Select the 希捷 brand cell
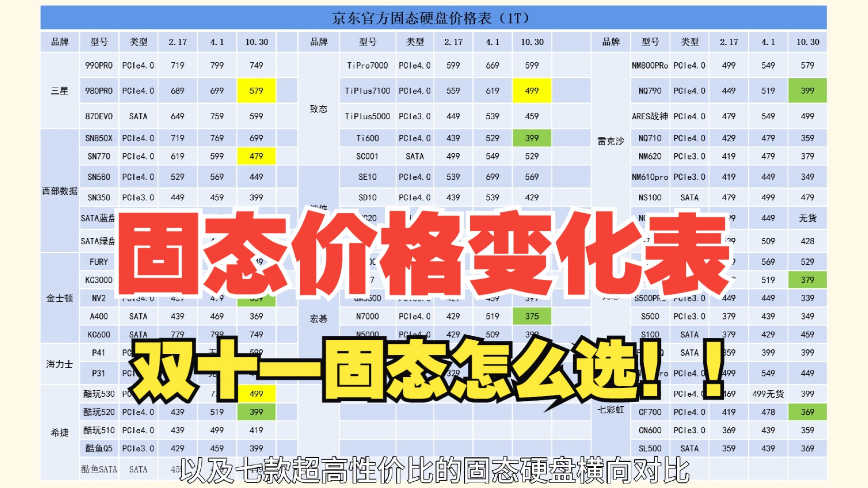Viewport: 868px width, 488px height. point(60,432)
